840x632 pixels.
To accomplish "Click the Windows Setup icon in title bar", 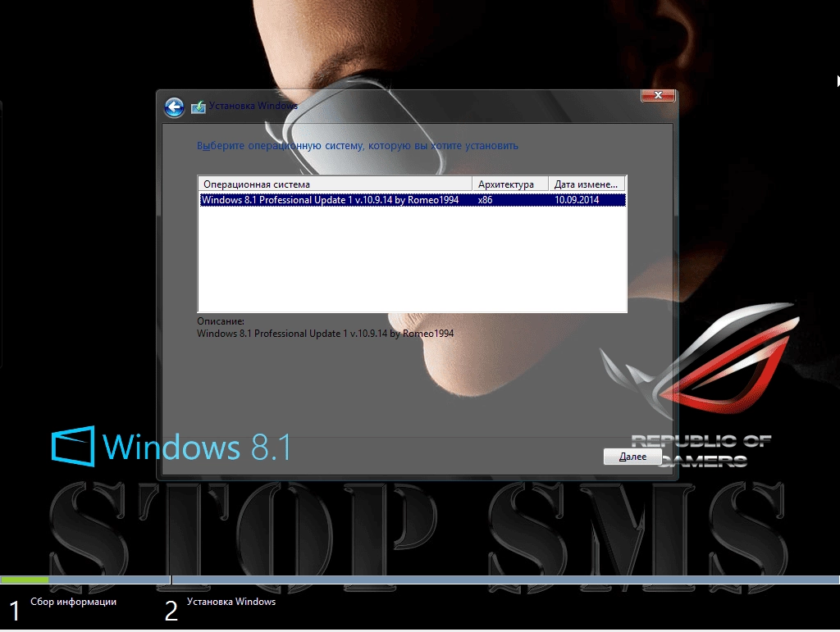I will click(199, 107).
